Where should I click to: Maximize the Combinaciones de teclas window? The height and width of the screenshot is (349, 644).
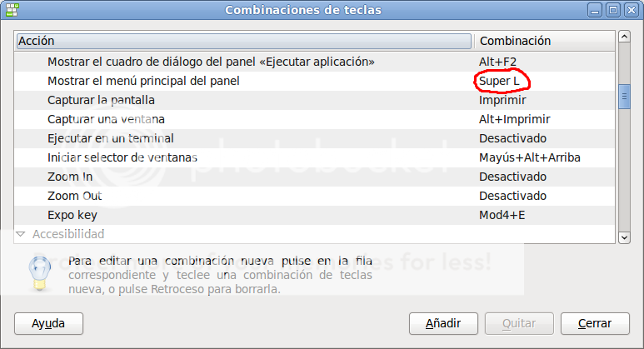point(612,10)
